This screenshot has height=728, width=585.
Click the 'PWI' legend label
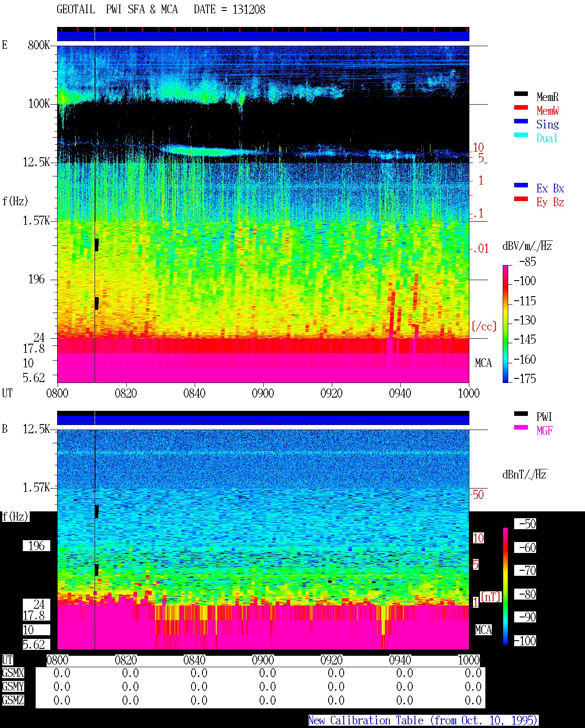(x=544, y=417)
